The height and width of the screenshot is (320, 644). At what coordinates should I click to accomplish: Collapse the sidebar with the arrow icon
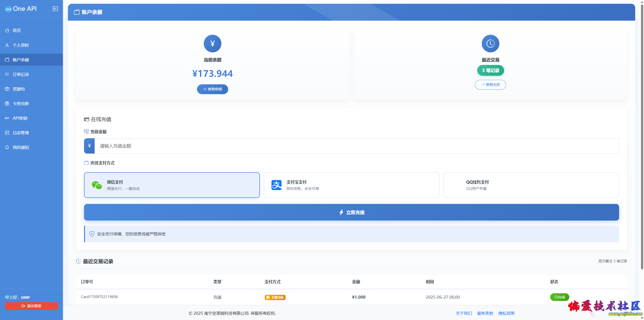coord(55,9)
